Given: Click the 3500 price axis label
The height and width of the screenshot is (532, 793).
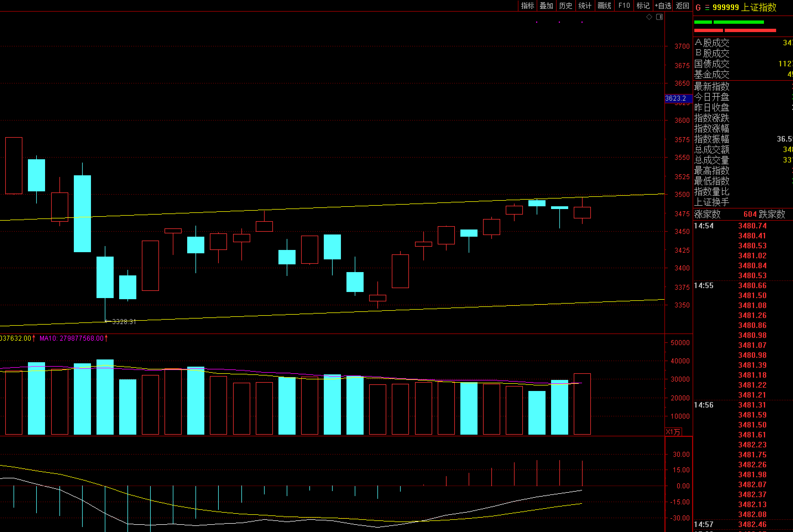Looking at the screenshot, I should [682, 195].
